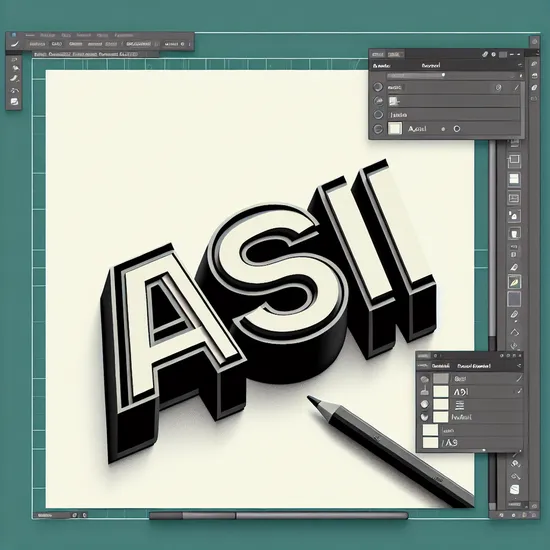Click the slash icon on lower panel first row
The image size is (550, 550).
click(x=519, y=378)
